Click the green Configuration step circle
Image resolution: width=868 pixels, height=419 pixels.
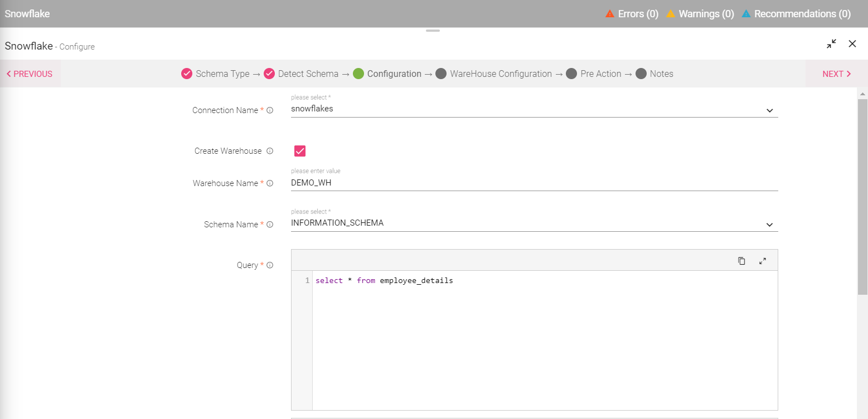click(358, 74)
